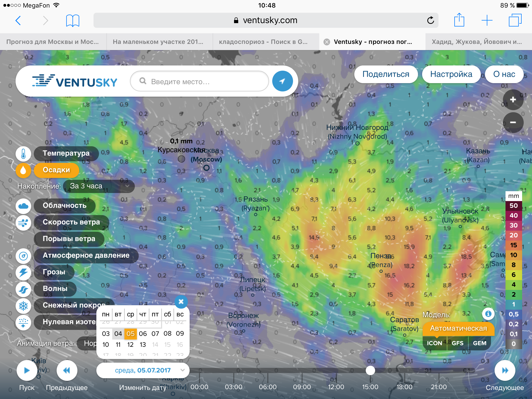Switch forecast model to GFS
The width and height of the screenshot is (532, 399).
pyautogui.click(x=457, y=343)
